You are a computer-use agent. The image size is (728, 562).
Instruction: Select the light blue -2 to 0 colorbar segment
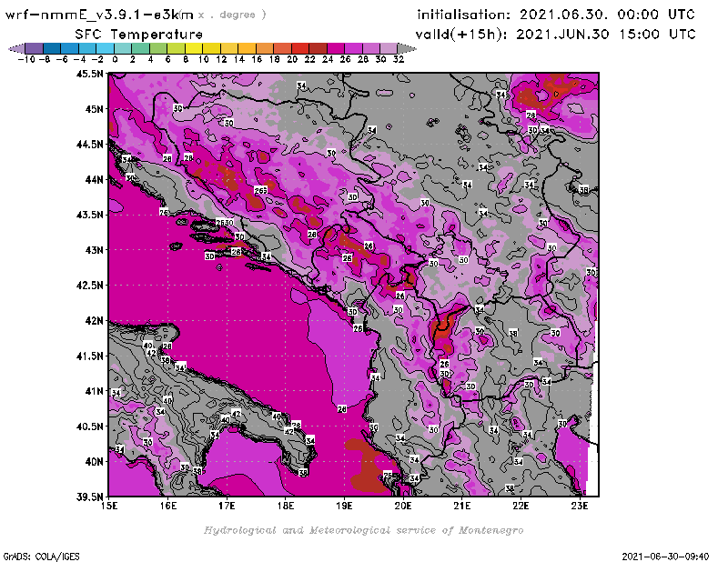105,48
